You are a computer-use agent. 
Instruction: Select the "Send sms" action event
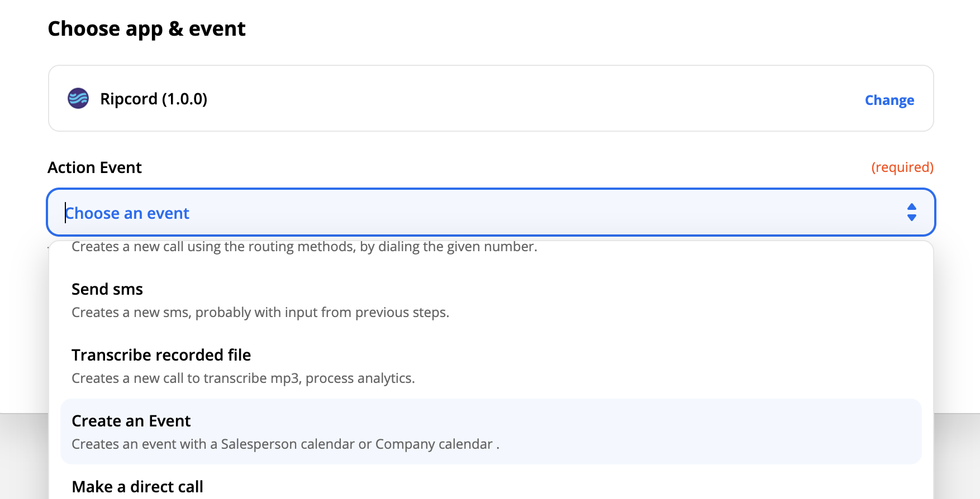coord(107,289)
